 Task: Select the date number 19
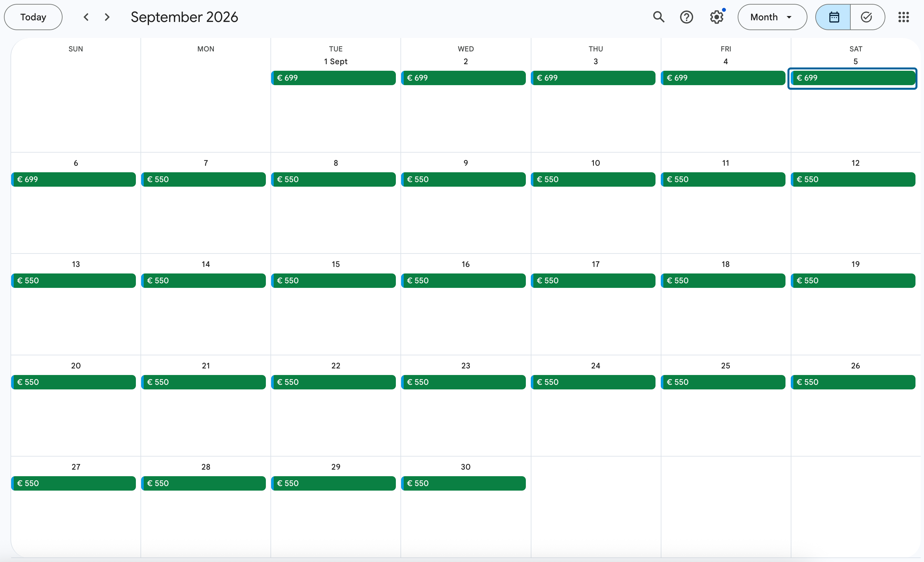coord(855,264)
